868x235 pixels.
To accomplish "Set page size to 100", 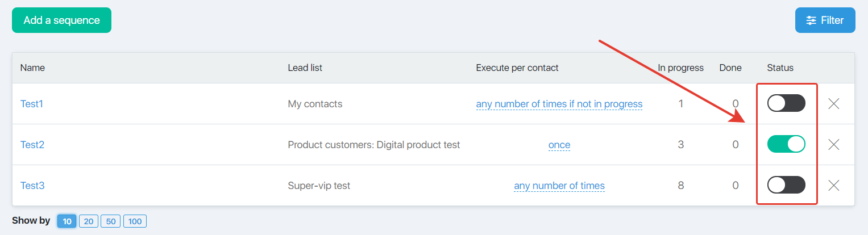I will pyautogui.click(x=135, y=221).
